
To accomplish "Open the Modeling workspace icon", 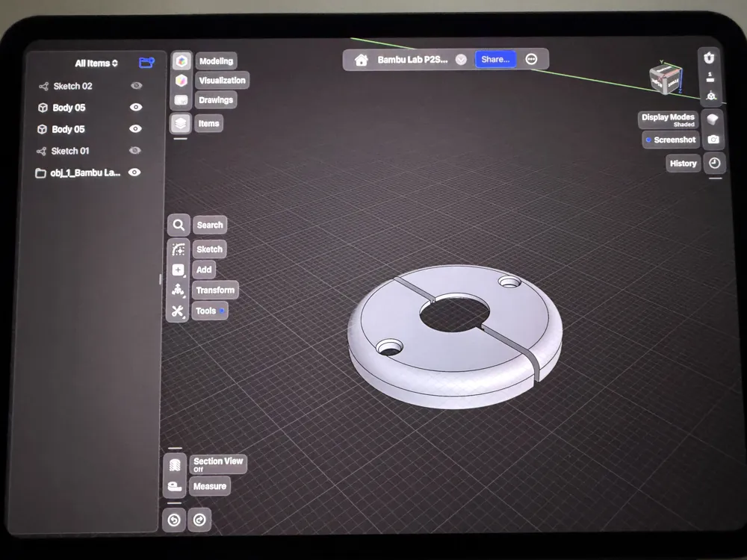I will [182, 61].
